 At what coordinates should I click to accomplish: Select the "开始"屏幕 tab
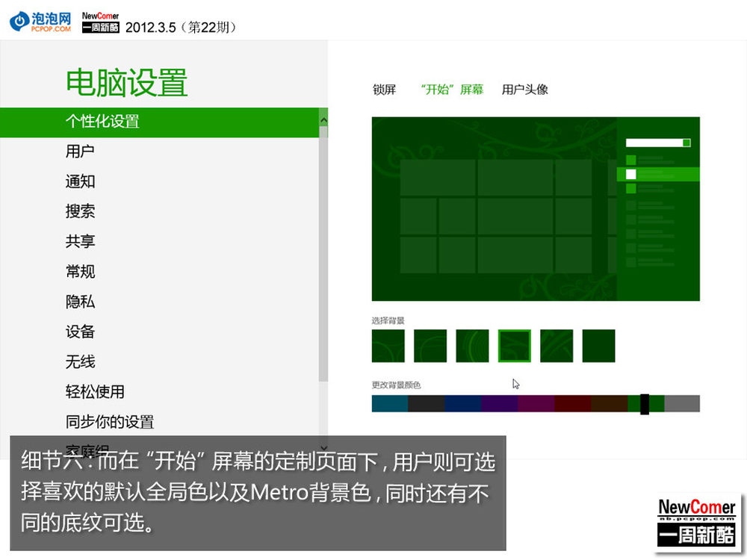point(451,90)
